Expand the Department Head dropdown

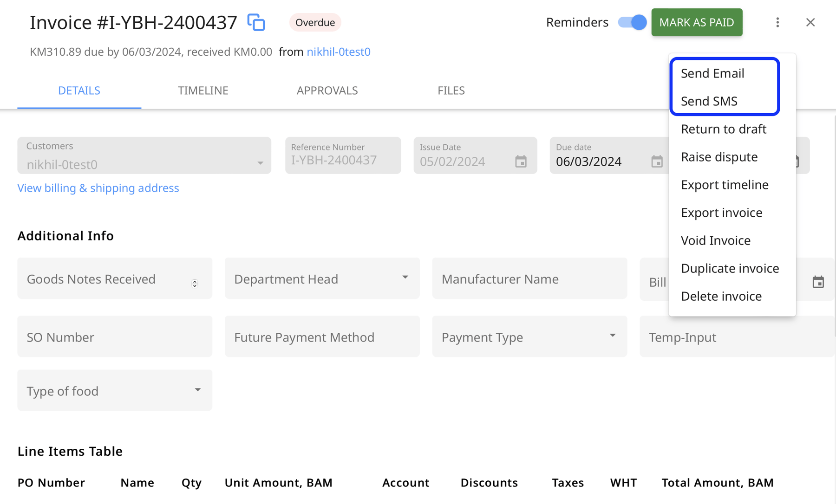[x=405, y=278]
